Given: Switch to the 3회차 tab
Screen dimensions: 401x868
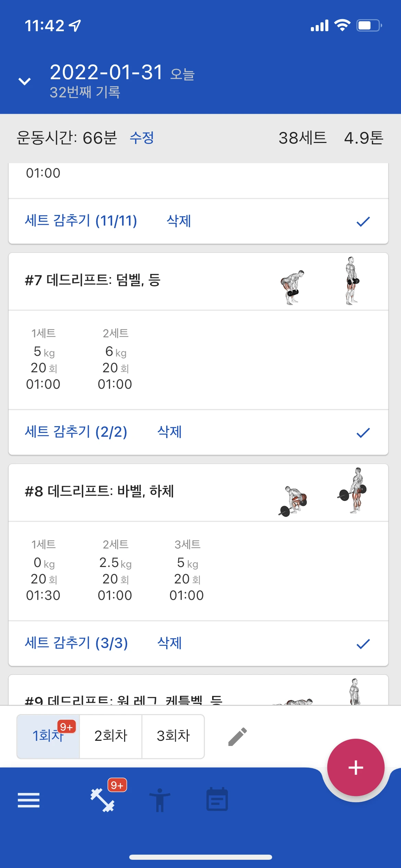Looking at the screenshot, I should pyautogui.click(x=173, y=736).
